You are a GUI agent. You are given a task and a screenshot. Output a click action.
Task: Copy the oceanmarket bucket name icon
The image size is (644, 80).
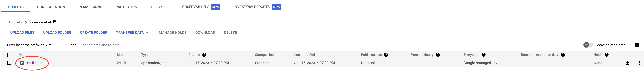(x=55, y=22)
